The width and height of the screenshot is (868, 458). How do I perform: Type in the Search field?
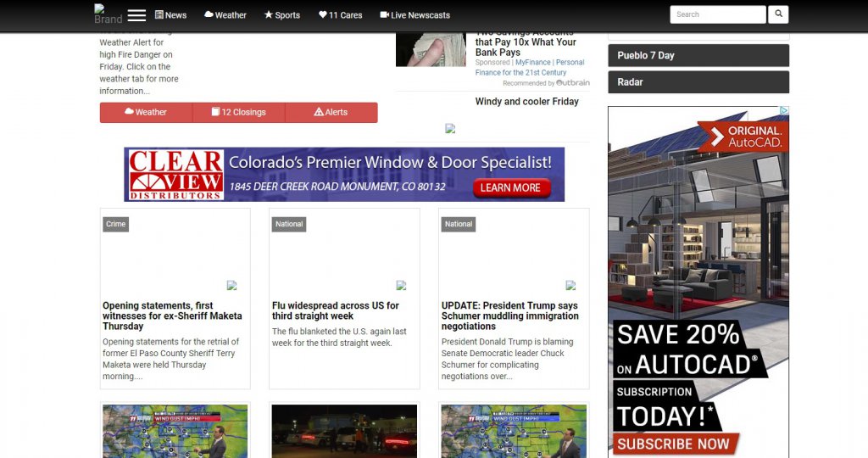pyautogui.click(x=717, y=14)
